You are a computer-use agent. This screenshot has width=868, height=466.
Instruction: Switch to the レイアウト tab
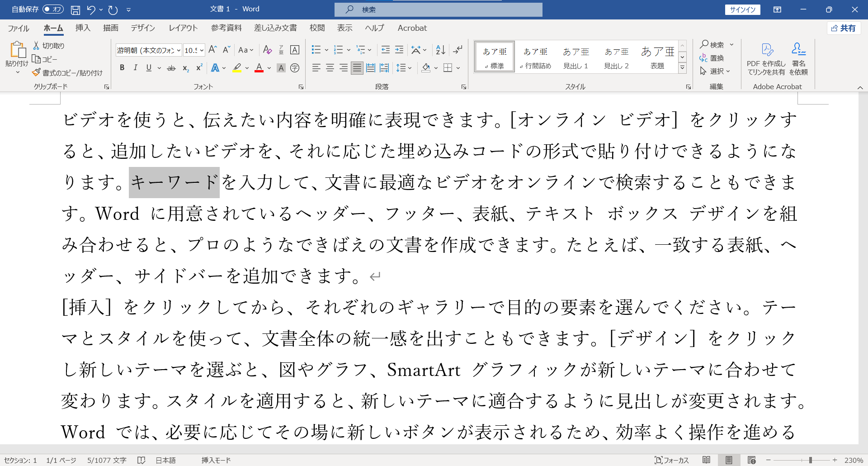[x=183, y=28]
